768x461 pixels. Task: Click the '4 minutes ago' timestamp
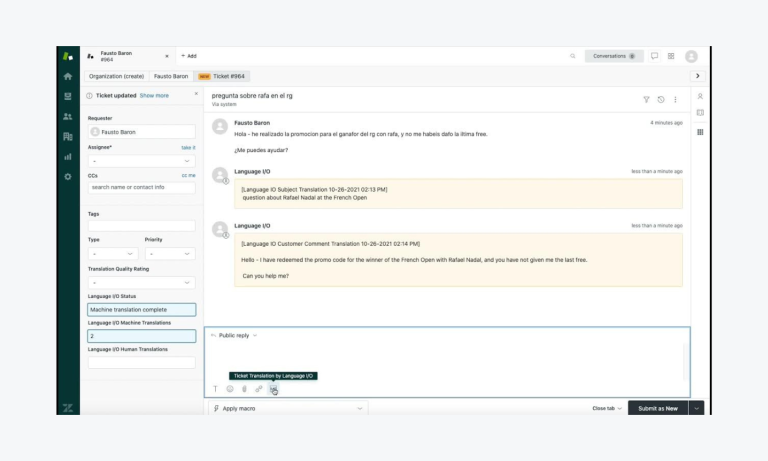(x=666, y=123)
